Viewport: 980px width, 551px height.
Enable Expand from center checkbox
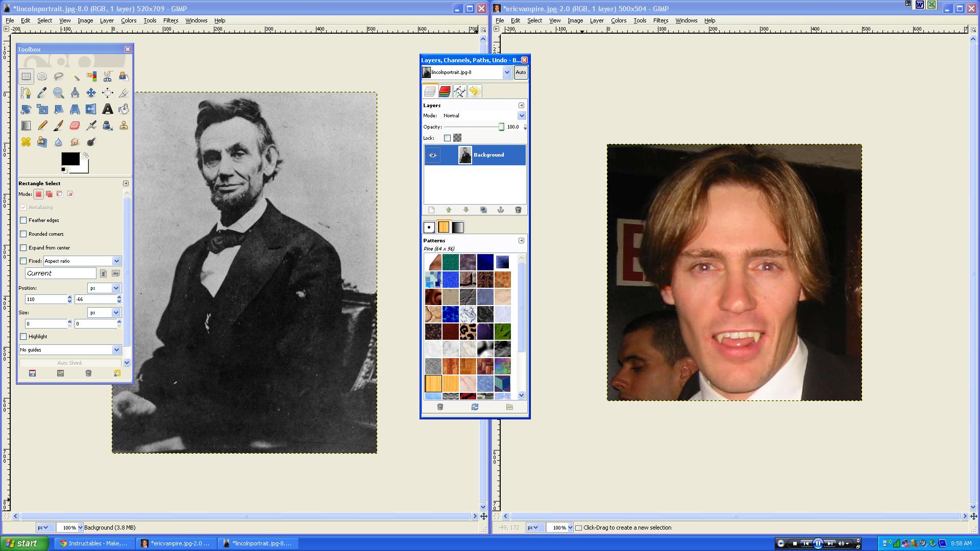[23, 248]
